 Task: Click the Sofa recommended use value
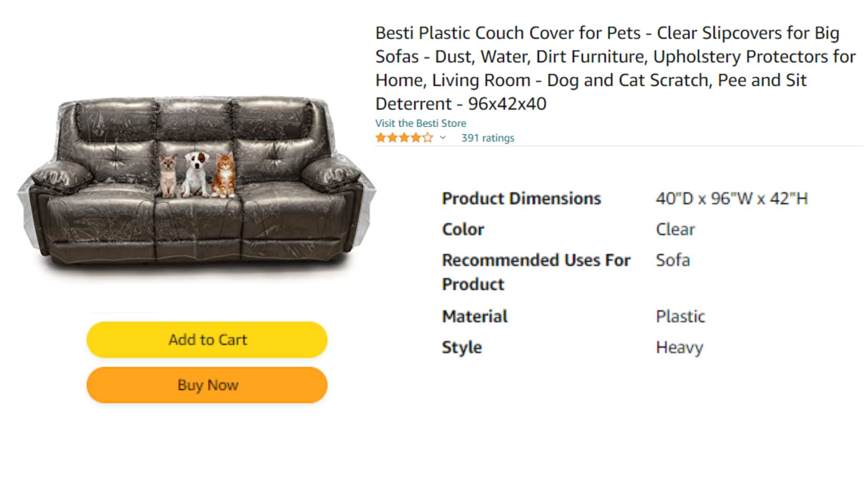(x=673, y=260)
